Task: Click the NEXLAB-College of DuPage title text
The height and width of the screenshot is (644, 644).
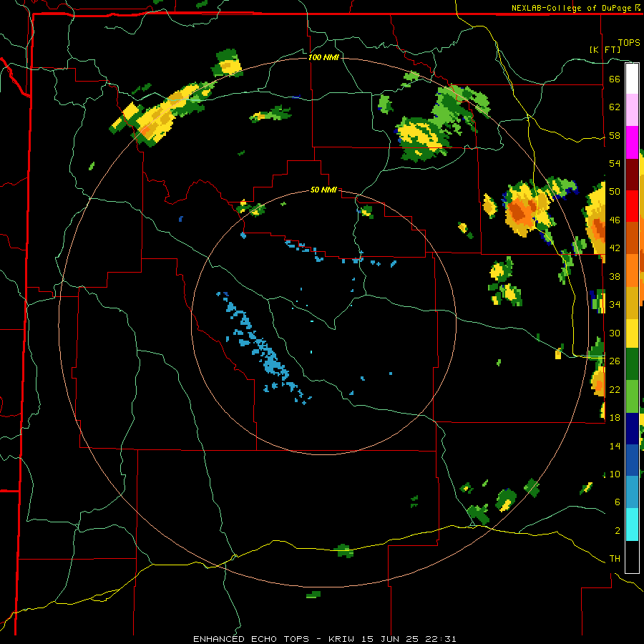Action: pyautogui.click(x=577, y=8)
